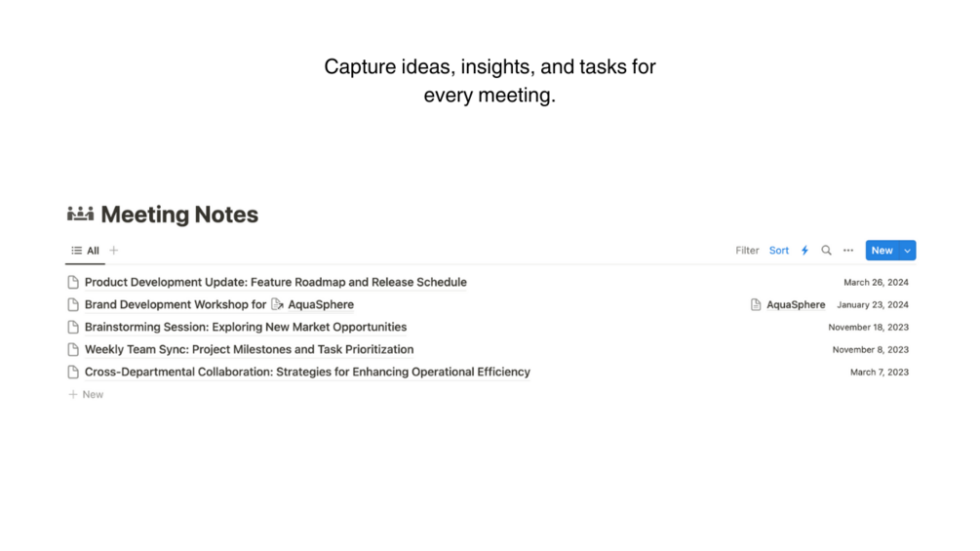
Task: Click the March 7, 2023 date
Action: pyautogui.click(x=879, y=372)
